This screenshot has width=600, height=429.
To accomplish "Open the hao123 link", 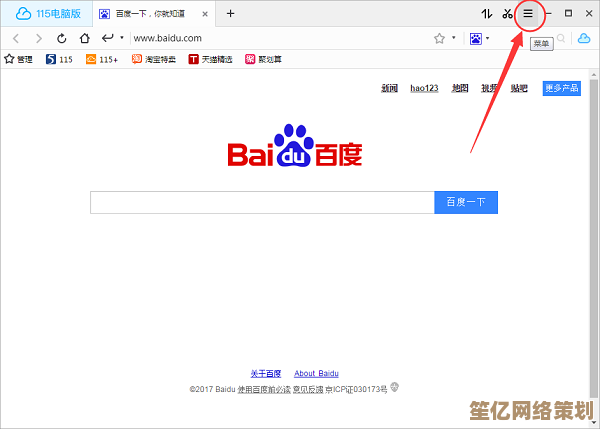I will tap(424, 88).
